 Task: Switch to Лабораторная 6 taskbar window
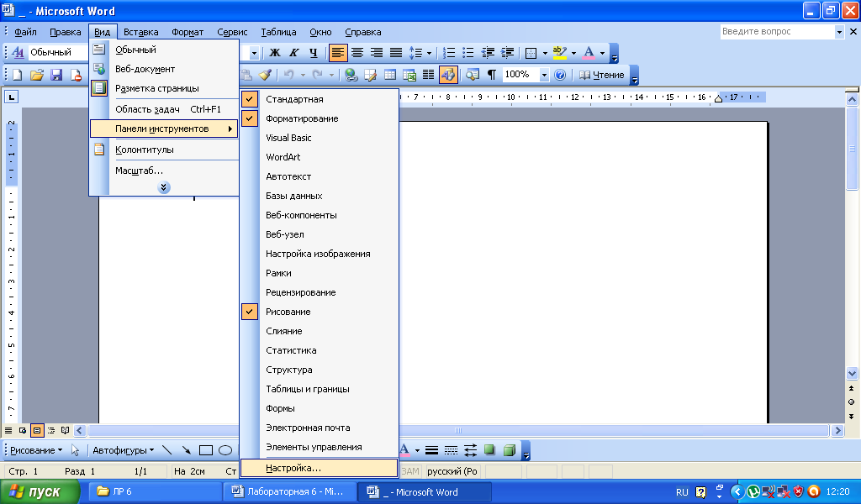click(289, 492)
